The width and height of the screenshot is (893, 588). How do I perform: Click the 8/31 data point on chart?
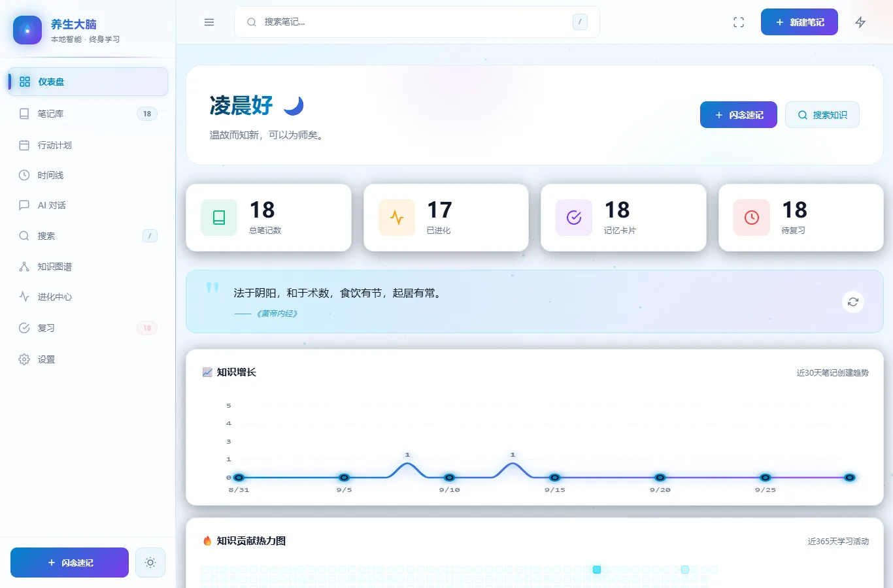click(239, 478)
